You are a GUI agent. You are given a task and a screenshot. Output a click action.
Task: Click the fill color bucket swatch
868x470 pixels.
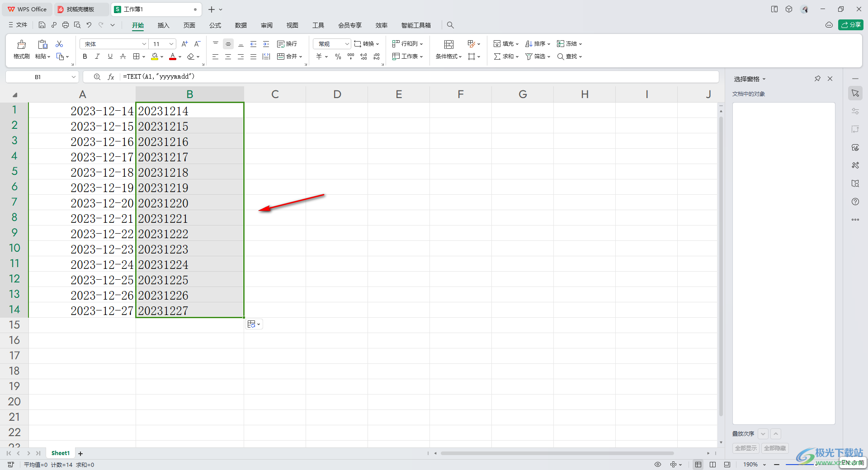tap(155, 56)
